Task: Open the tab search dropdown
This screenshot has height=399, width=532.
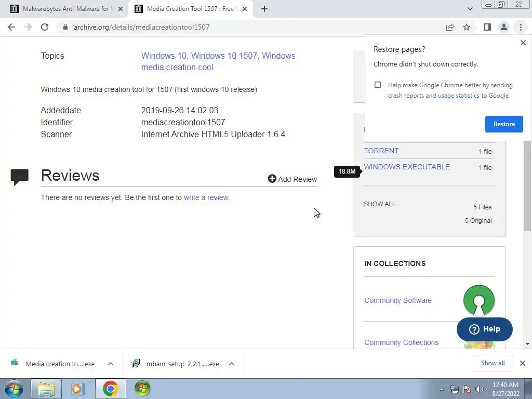Action: tap(470, 9)
